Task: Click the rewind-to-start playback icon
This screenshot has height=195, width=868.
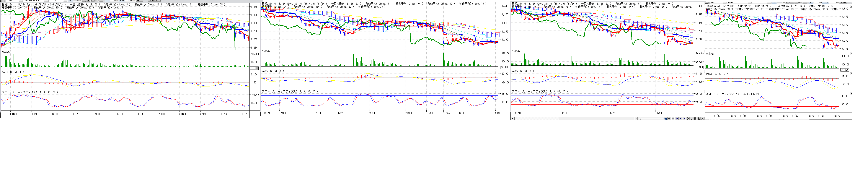Action: click(666, 119)
